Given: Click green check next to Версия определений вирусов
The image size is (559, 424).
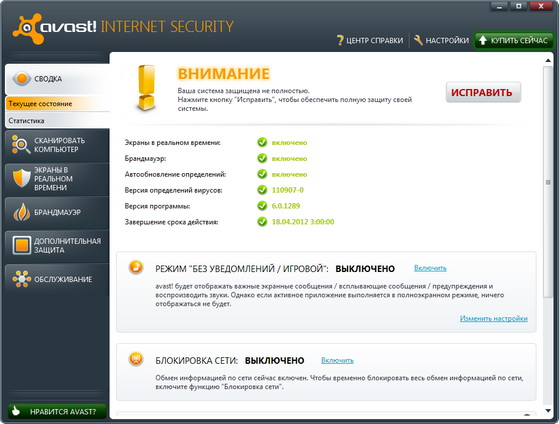Looking at the screenshot, I should coord(262,190).
